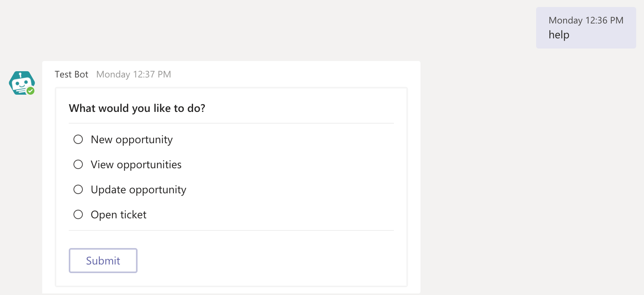Select the New opportunity radio circle
The image size is (644, 295).
78,139
